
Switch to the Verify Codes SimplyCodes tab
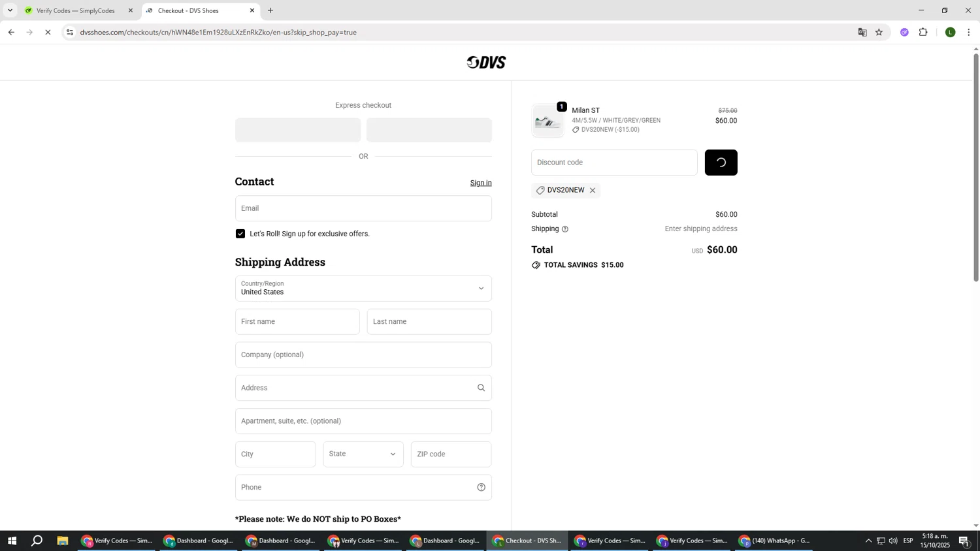tap(76, 10)
